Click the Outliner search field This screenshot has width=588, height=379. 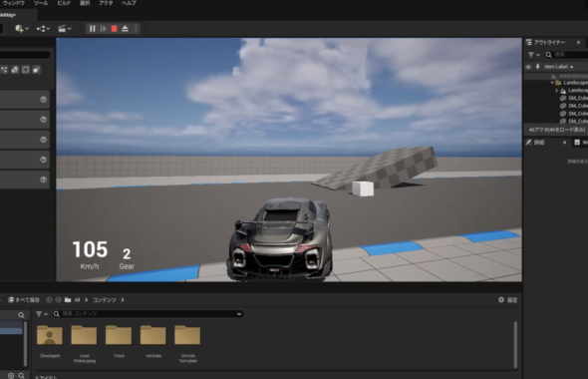(x=566, y=55)
